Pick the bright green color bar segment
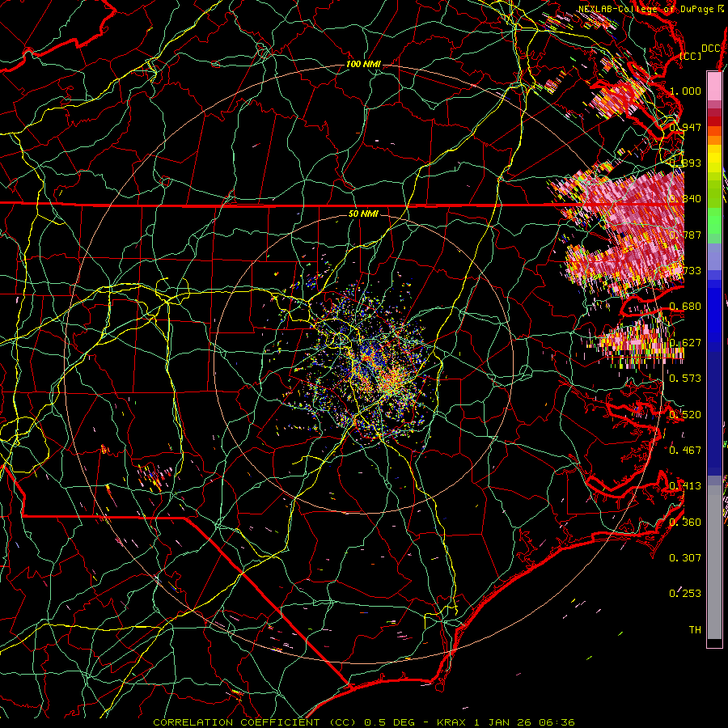 tap(714, 221)
